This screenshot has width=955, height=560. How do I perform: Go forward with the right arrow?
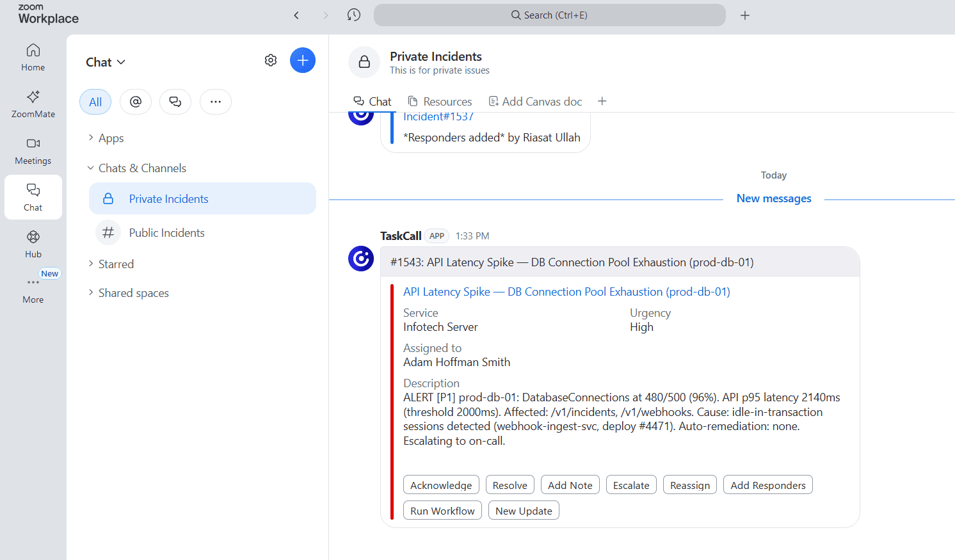point(325,15)
